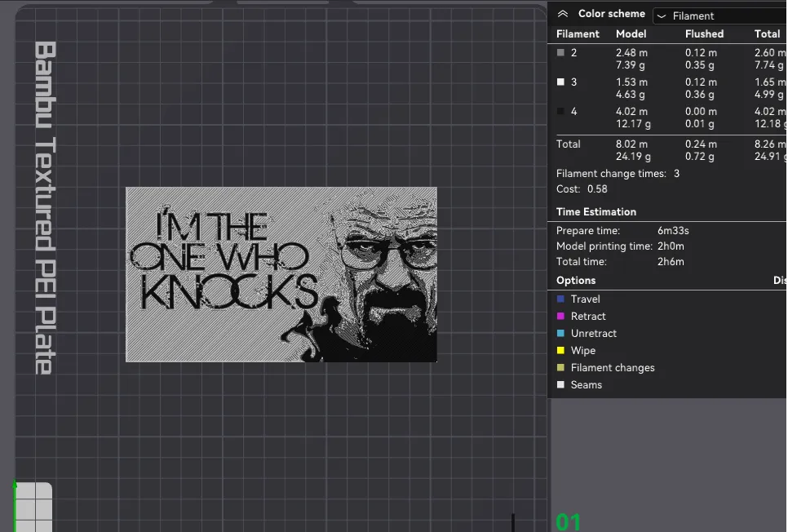Collapse the Color scheme panel chevron
This screenshot has width=788, height=532.
point(563,14)
